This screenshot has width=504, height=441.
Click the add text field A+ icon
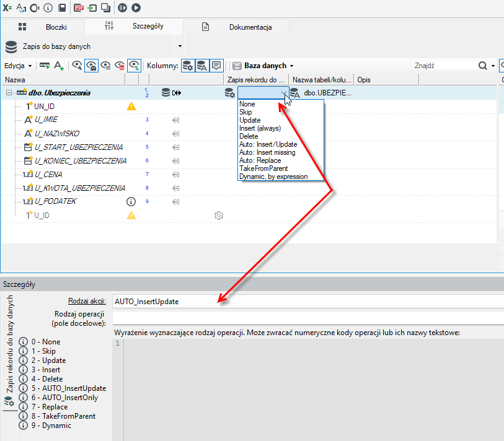[59, 66]
